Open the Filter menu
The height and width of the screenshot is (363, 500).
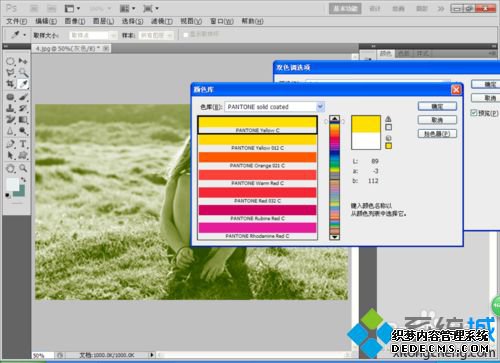tap(162, 21)
